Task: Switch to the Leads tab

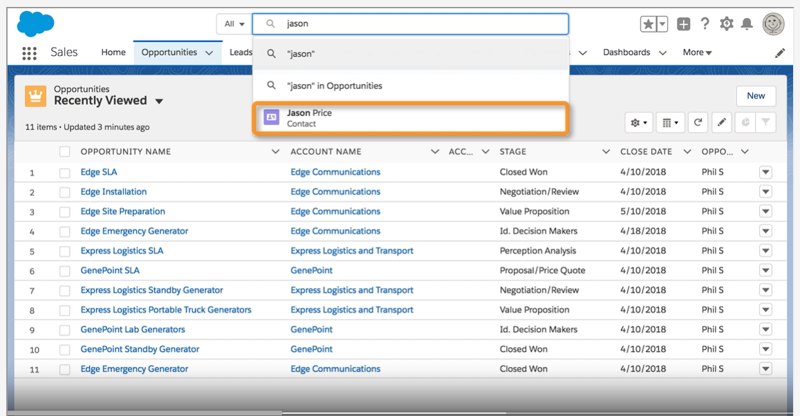Action: (x=240, y=52)
